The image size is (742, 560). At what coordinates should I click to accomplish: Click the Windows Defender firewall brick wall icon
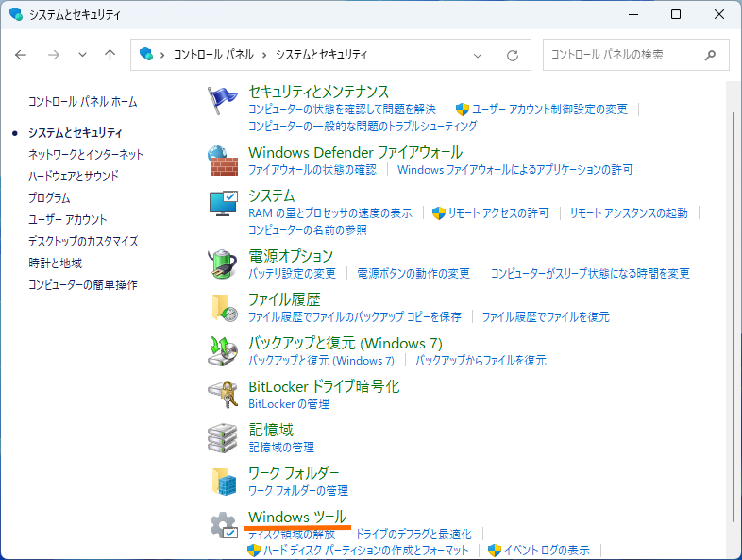point(223,161)
